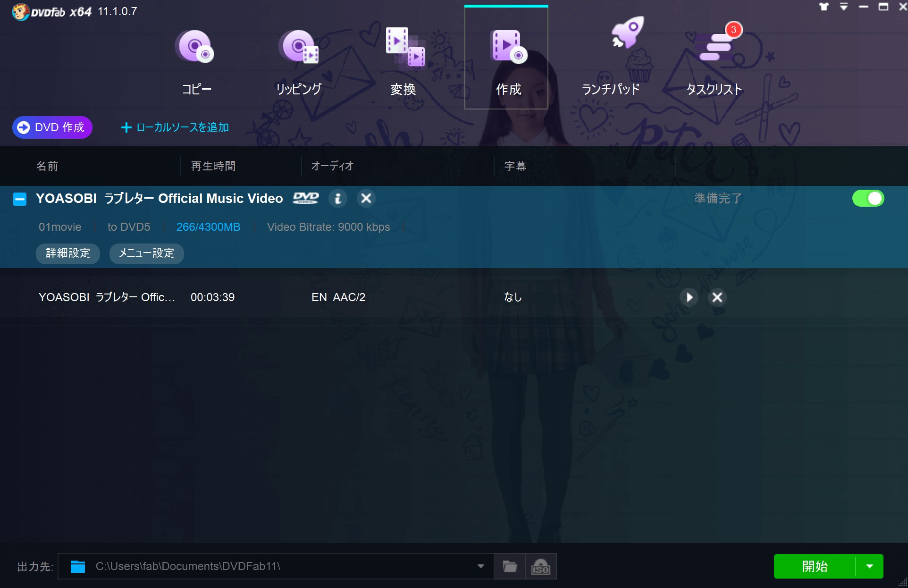Image resolution: width=908 pixels, height=588 pixels.
Task: Click the green 開始 start button
Action: 815,566
